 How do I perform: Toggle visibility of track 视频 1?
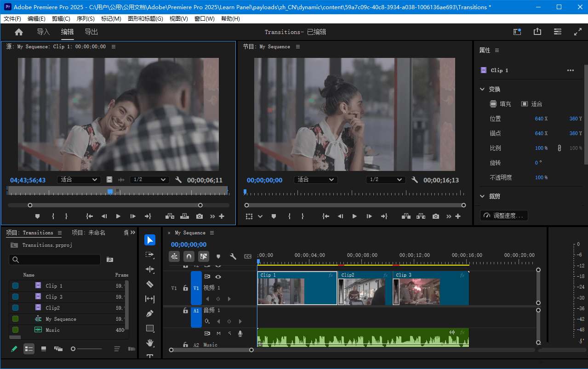(218, 277)
